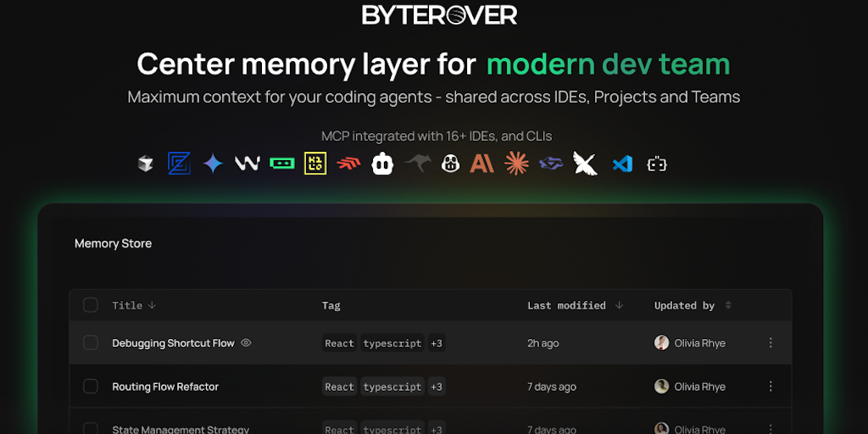Open three-dot menu for Routing Flow Refactor
This screenshot has height=434, width=868.
(x=771, y=387)
